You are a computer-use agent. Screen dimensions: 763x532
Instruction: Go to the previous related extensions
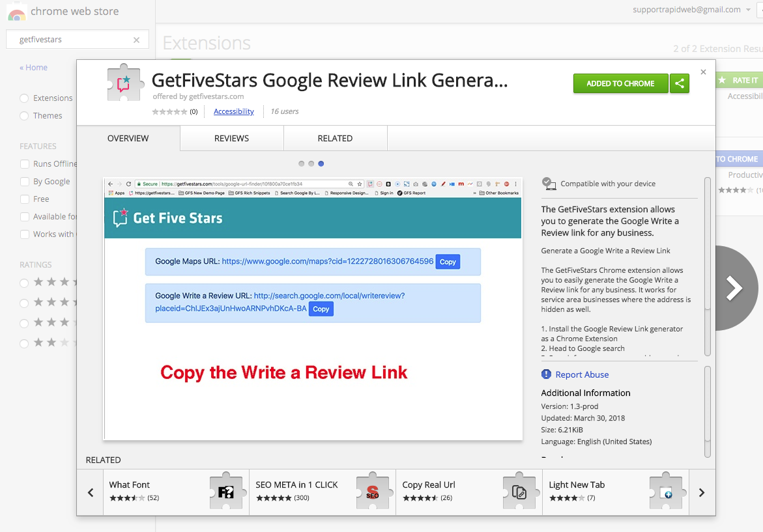point(91,493)
